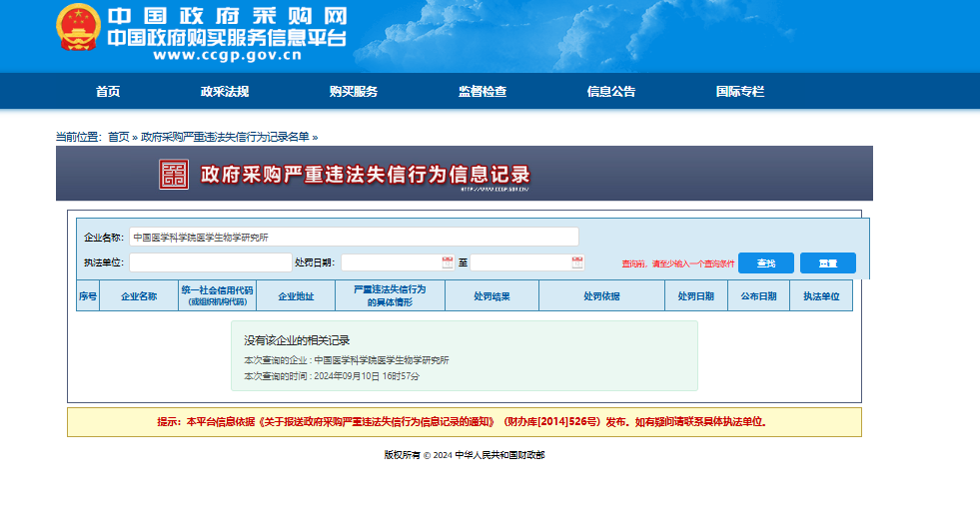980x510 pixels.
Task: Click the 政府采购严重违法失信行为信息记录 banner title
Action: [x=365, y=175]
